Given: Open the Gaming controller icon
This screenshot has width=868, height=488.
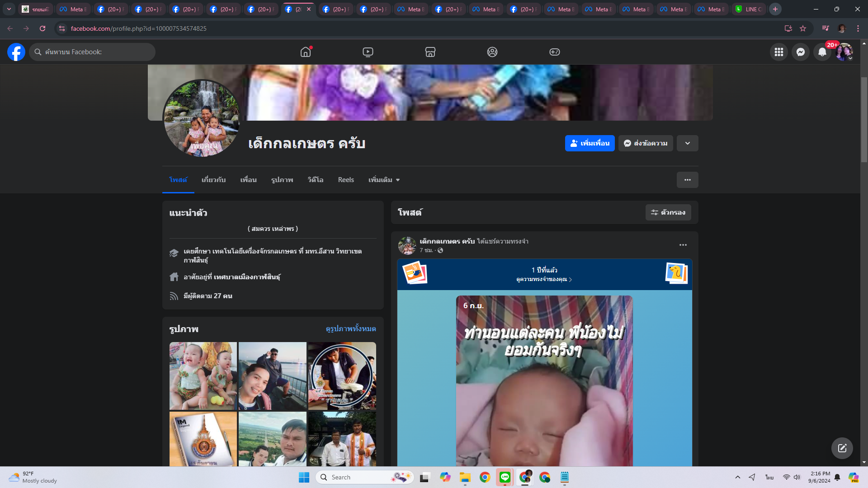Looking at the screenshot, I should [555, 52].
